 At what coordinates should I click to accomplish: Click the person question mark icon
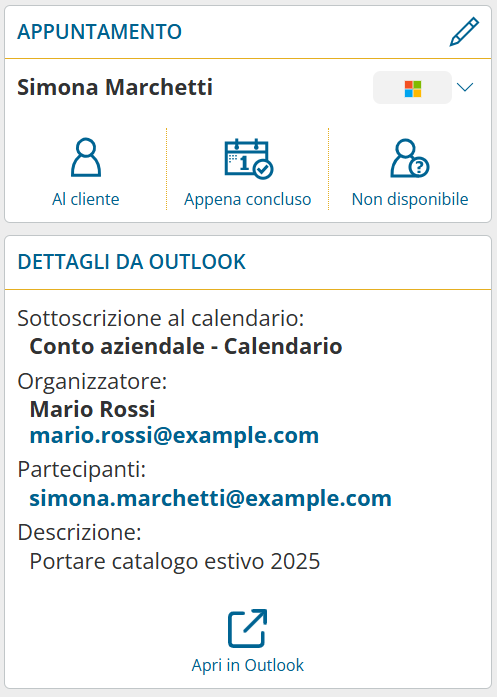coord(410,158)
